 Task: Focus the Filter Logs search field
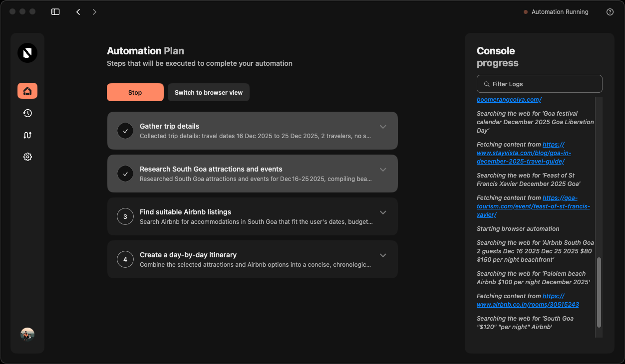539,84
